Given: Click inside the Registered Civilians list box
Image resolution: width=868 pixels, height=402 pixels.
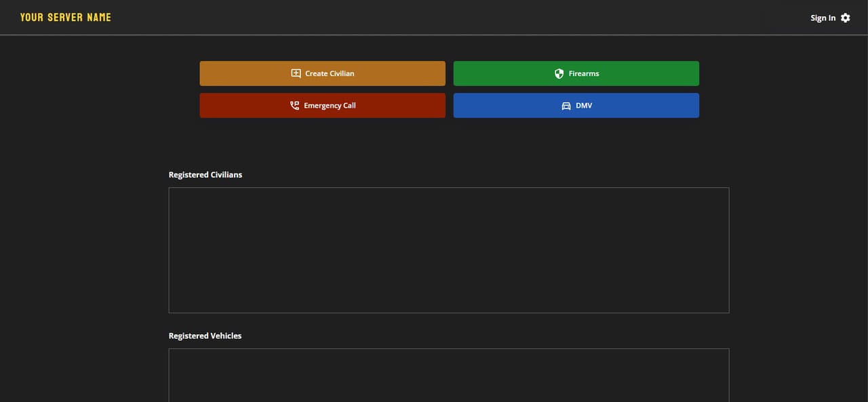Looking at the screenshot, I should click(449, 250).
